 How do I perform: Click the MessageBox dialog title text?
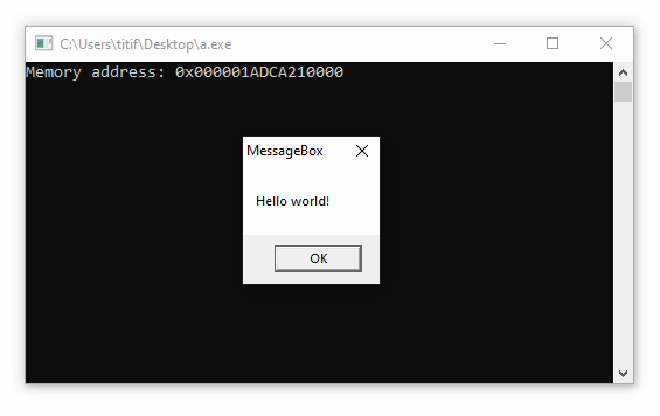[x=285, y=151]
